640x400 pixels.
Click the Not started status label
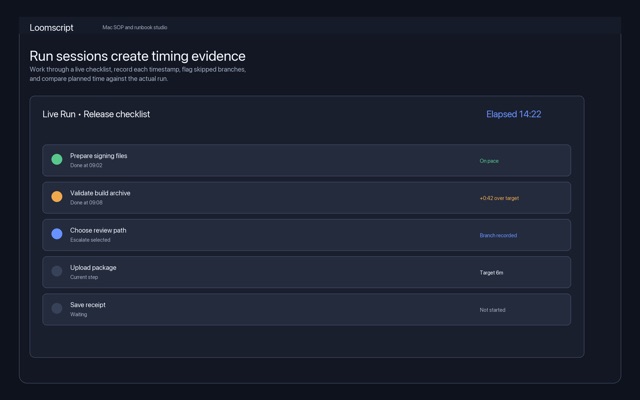(492, 310)
